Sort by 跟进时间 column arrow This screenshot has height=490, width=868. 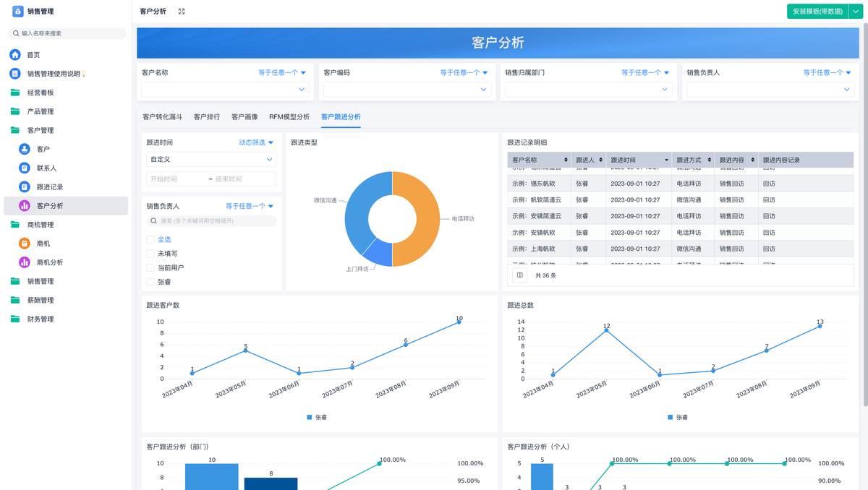click(x=666, y=160)
